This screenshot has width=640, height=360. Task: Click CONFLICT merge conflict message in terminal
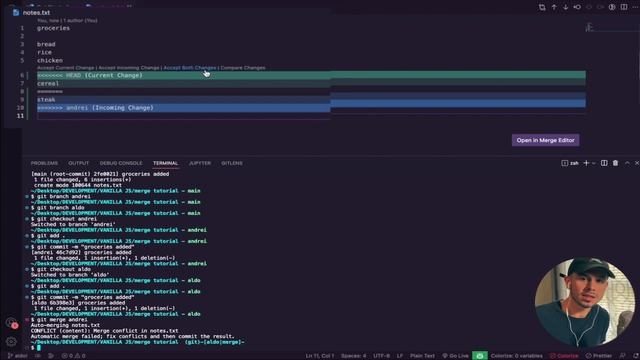[x=104, y=331]
